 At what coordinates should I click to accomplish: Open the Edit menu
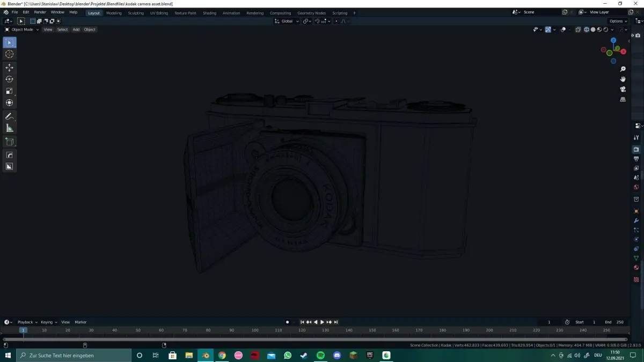pyautogui.click(x=26, y=12)
